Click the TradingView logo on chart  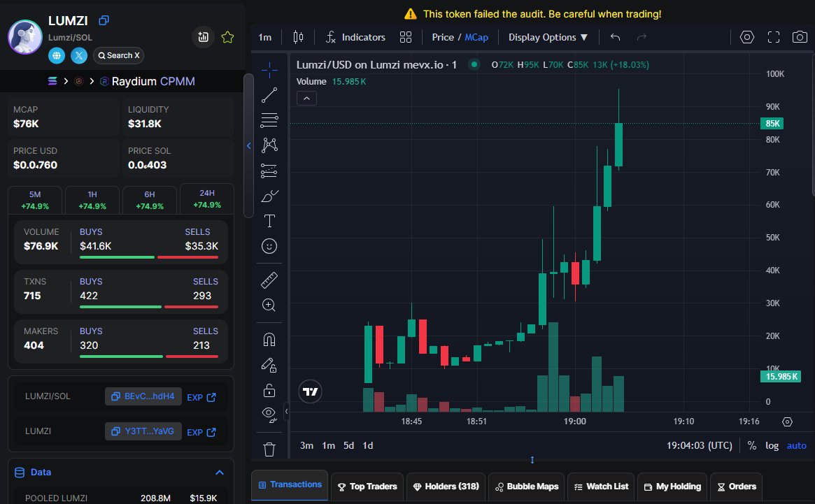pos(311,391)
